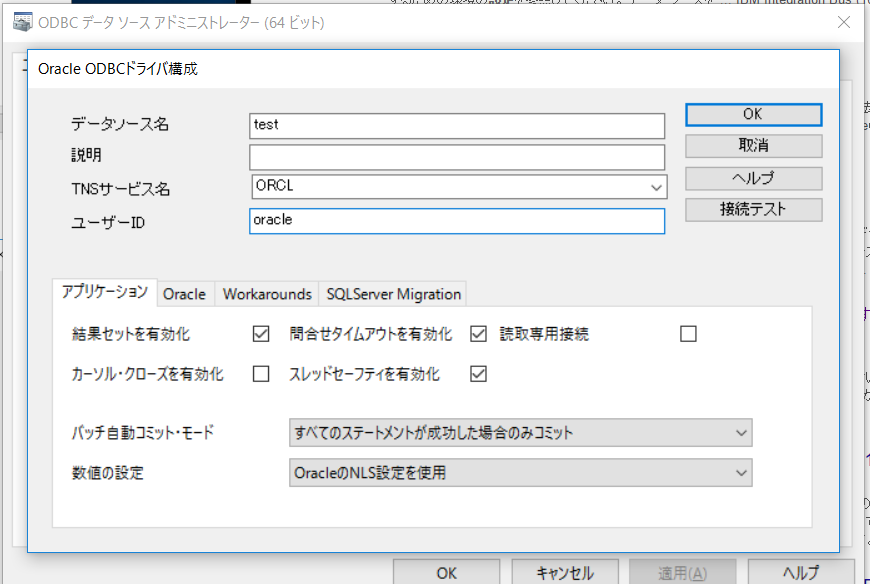Toggle スレッドセーフティを有効化 checkbox
This screenshot has width=870, height=584.
click(478, 374)
